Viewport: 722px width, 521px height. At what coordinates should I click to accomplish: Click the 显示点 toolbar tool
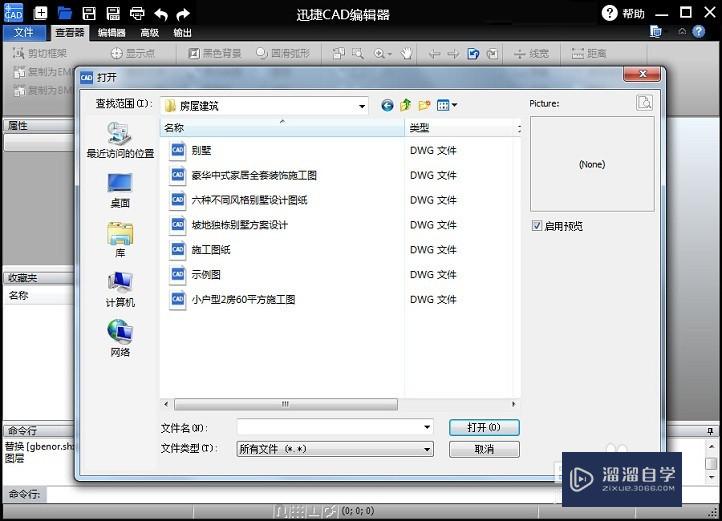click(x=133, y=53)
